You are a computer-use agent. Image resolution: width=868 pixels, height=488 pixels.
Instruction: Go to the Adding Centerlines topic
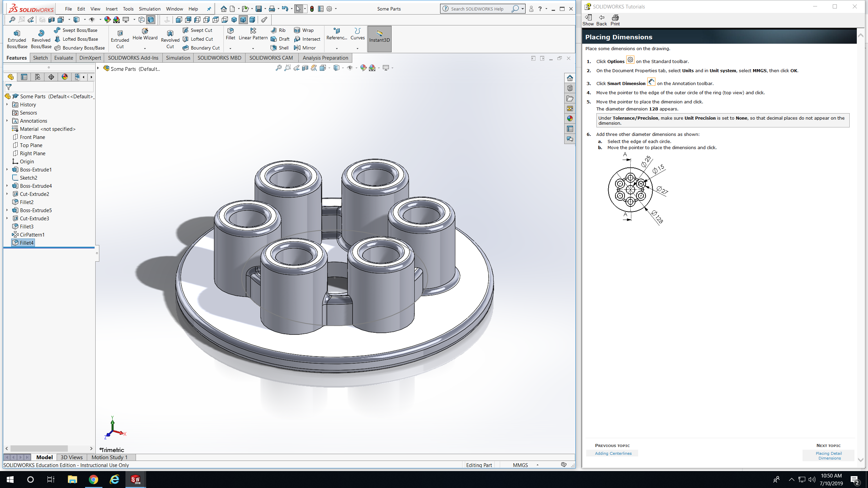point(613,453)
